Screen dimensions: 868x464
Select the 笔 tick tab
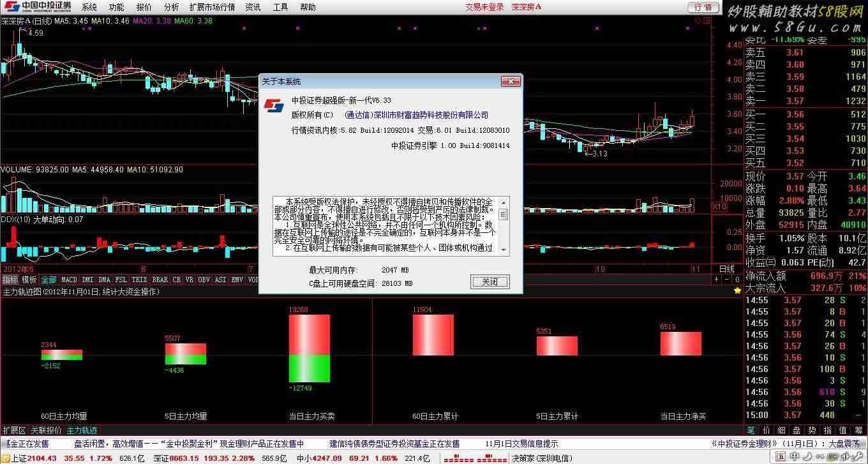tap(751, 430)
